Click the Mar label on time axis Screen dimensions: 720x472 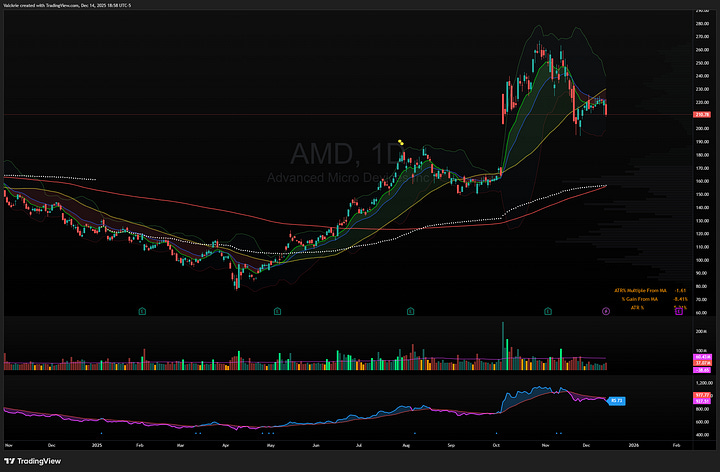pyautogui.click(x=180, y=445)
